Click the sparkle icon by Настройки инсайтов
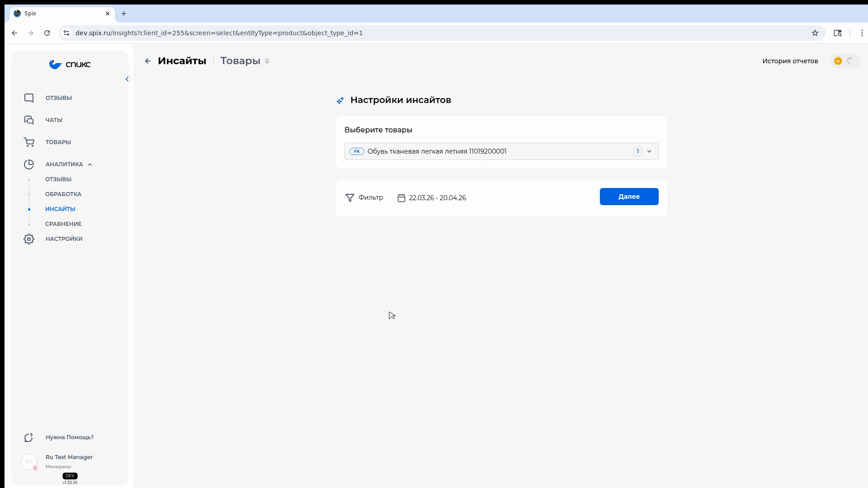868x488 pixels. (x=340, y=100)
